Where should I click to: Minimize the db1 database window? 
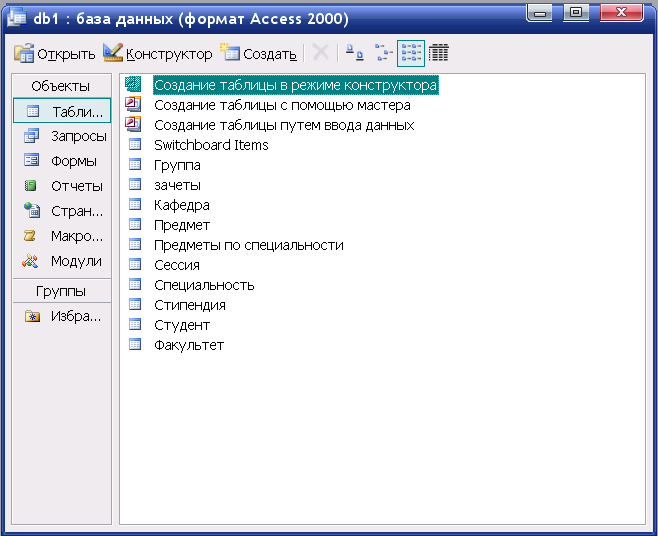[540, 13]
